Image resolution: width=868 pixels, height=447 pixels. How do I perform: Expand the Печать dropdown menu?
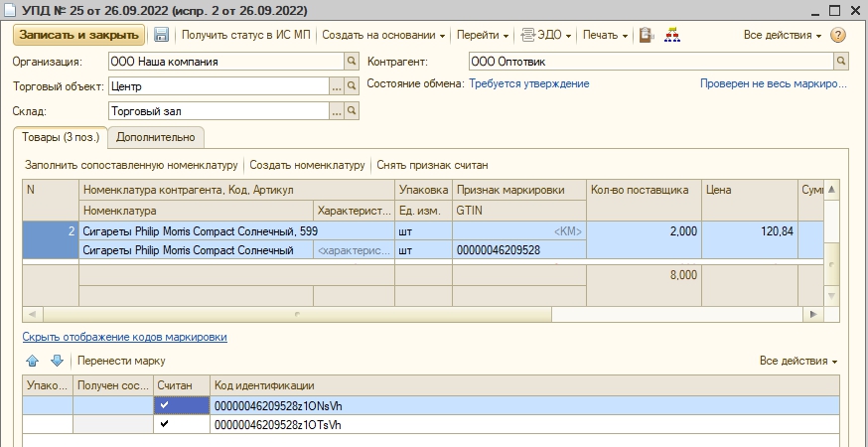point(606,36)
